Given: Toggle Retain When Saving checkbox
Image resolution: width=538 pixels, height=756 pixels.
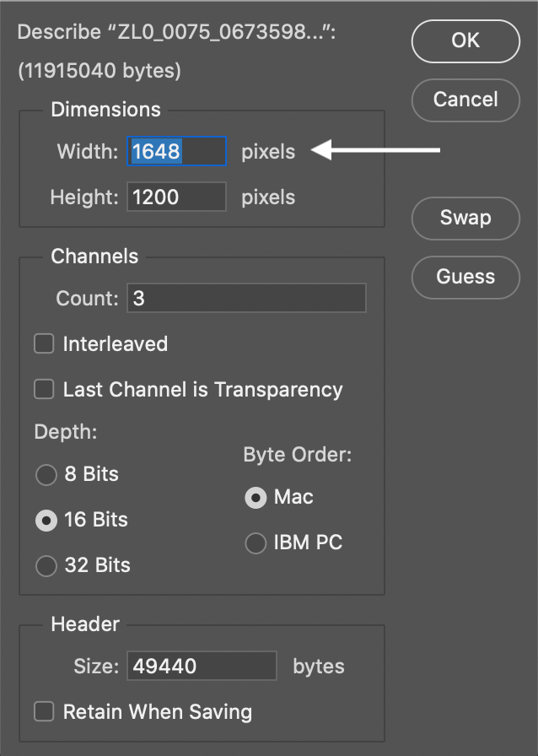Looking at the screenshot, I should tap(44, 711).
